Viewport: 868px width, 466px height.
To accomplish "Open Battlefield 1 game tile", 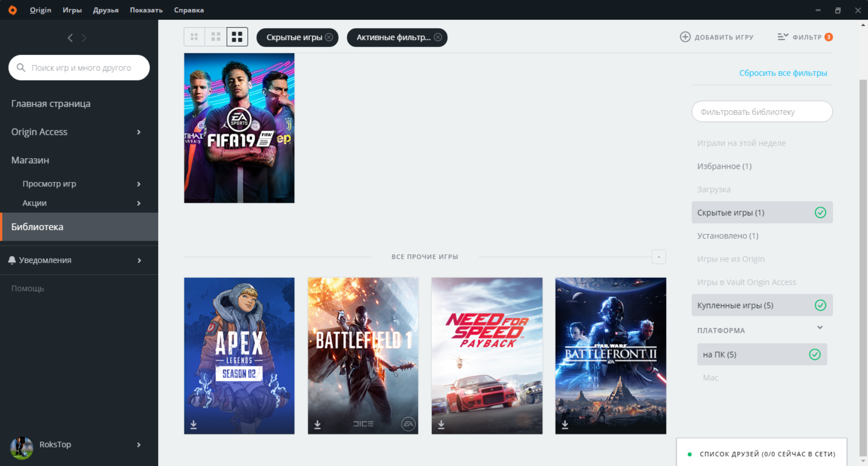I will tap(363, 356).
